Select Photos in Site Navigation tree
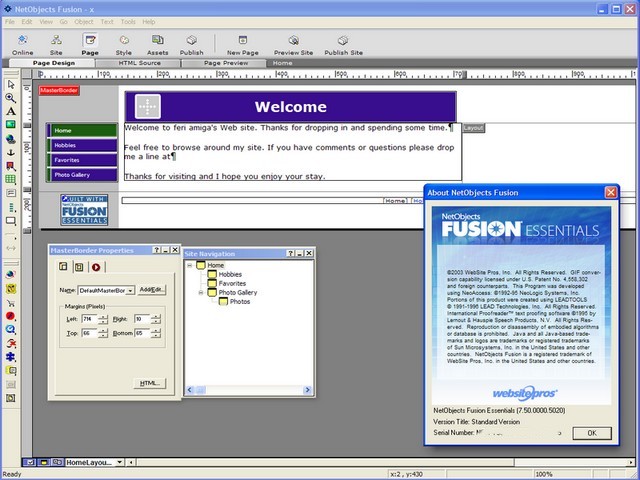 pos(240,302)
